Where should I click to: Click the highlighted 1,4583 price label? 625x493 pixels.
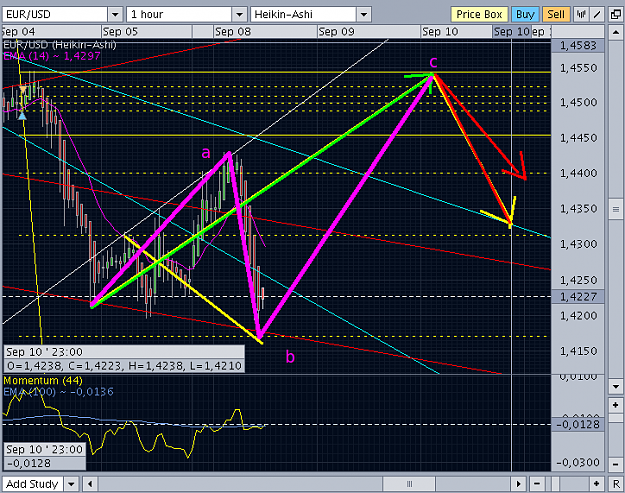(x=578, y=45)
